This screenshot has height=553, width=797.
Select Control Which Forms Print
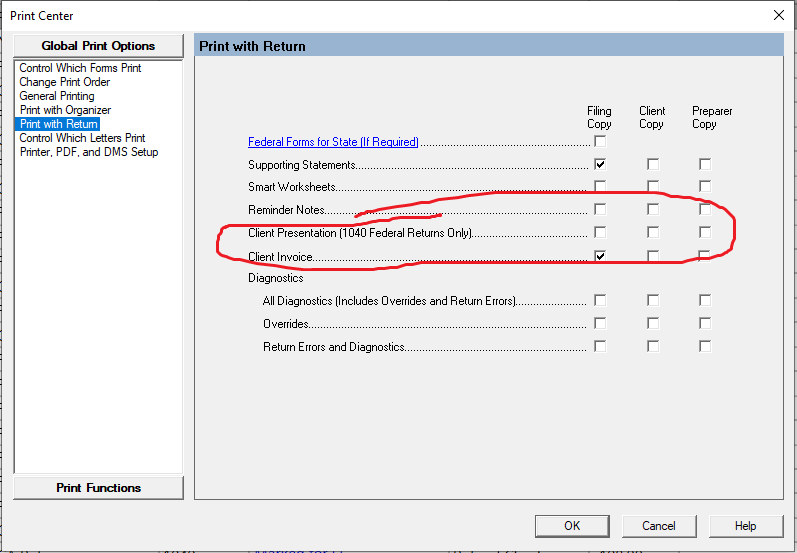(x=80, y=68)
